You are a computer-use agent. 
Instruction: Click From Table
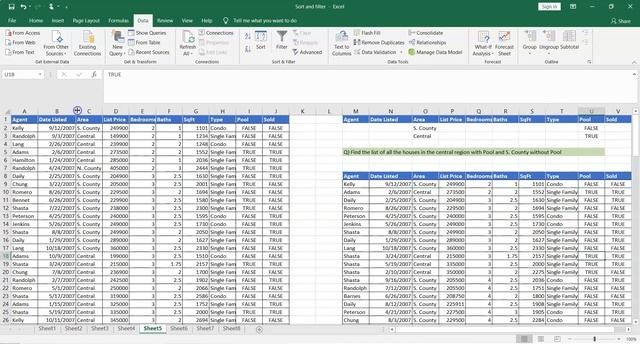tap(144, 42)
